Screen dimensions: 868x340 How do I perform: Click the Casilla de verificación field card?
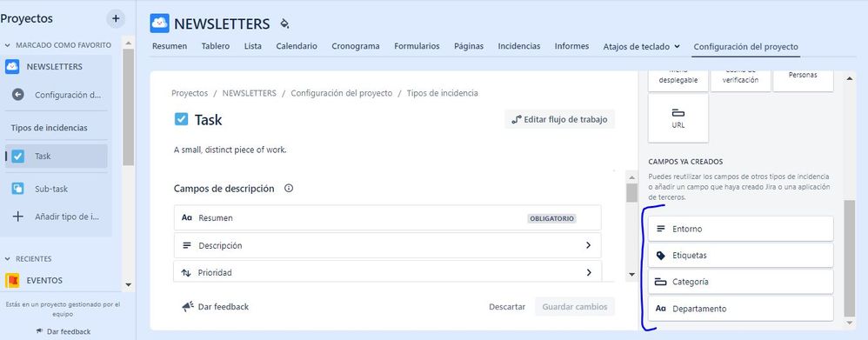coord(741,81)
